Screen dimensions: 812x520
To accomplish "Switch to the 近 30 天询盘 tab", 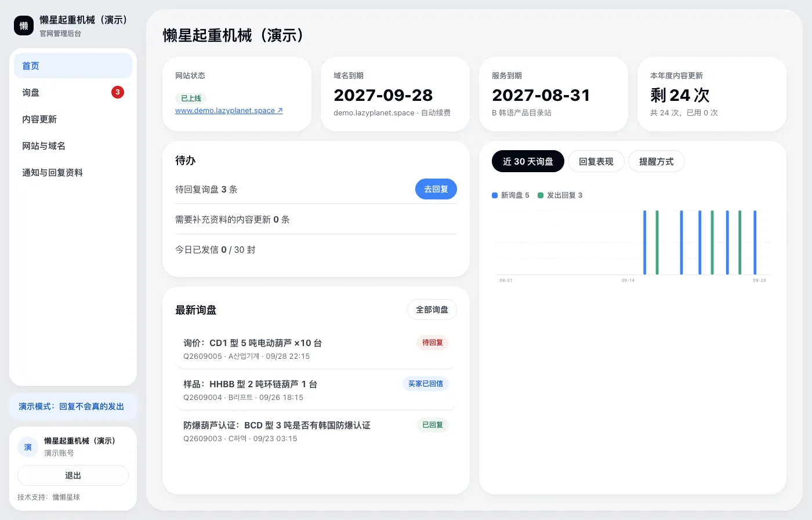I will [528, 161].
